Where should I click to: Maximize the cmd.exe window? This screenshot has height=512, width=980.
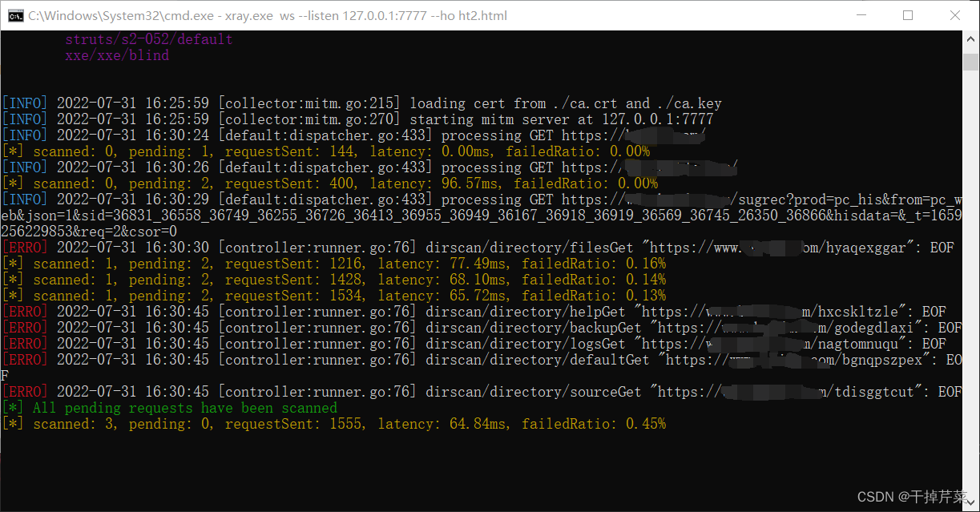point(908,15)
